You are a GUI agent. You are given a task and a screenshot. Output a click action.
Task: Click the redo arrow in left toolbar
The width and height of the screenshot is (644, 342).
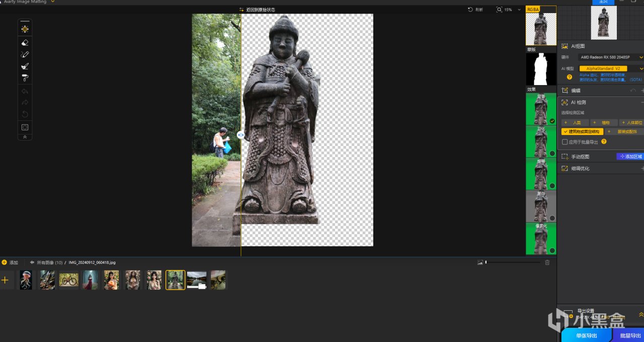point(25,102)
